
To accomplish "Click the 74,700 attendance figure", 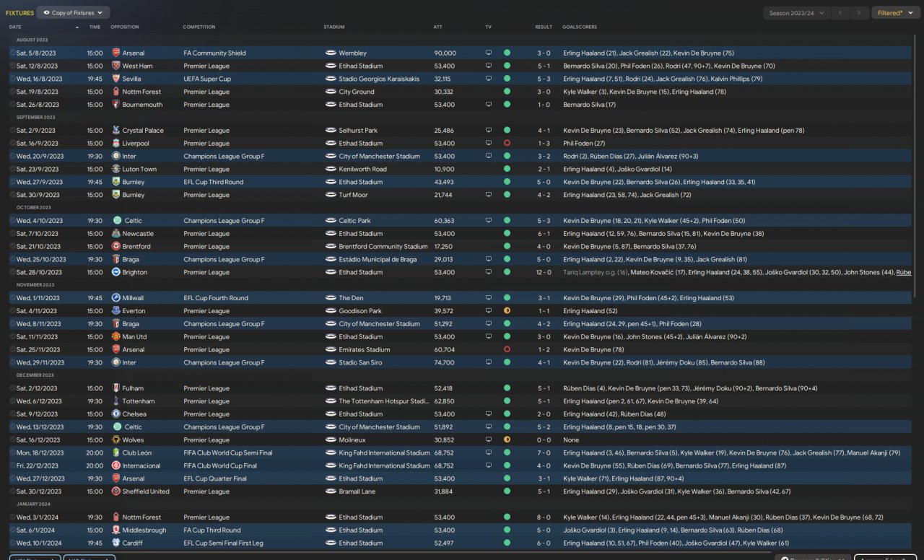I will click(x=444, y=362).
